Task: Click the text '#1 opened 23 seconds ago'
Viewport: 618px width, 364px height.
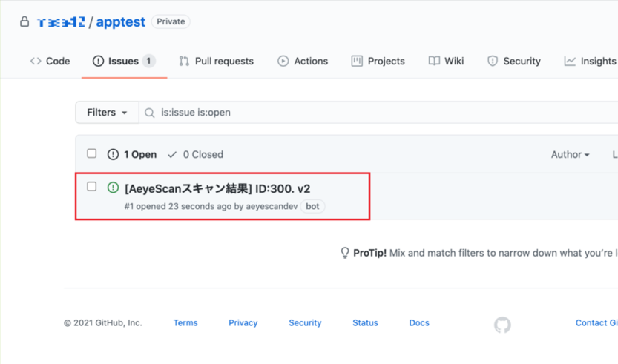Action: [178, 206]
